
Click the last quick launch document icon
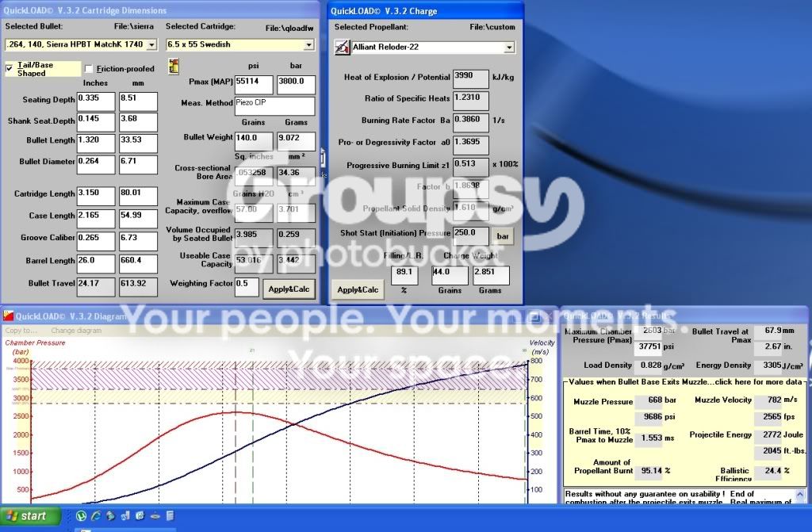pyautogui.click(x=170, y=515)
